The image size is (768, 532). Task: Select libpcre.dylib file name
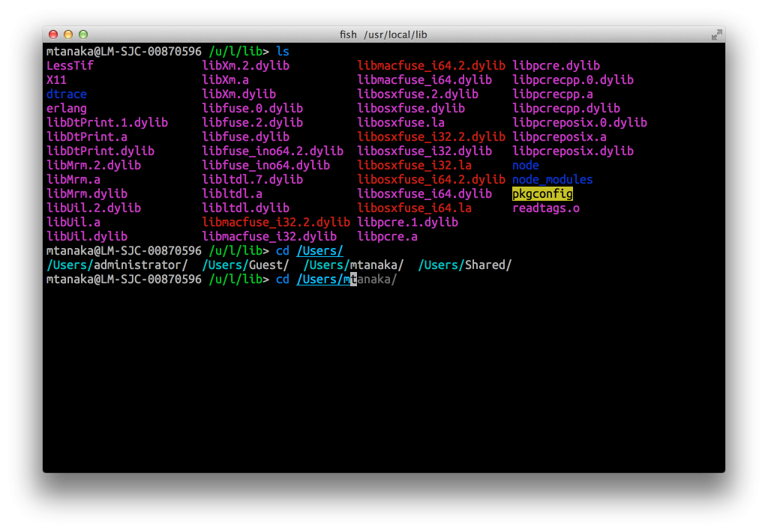(556, 66)
